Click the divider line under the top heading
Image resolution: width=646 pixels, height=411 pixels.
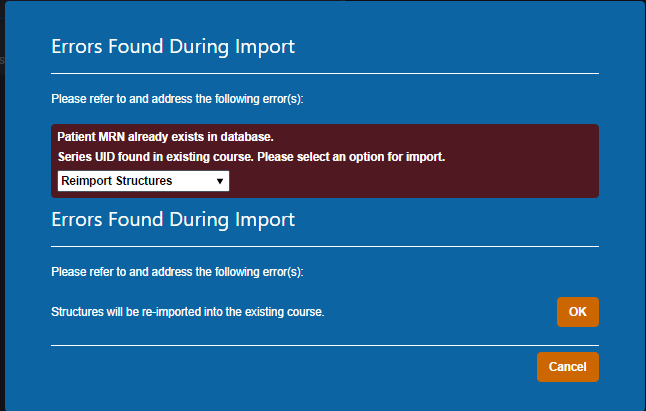pyautogui.click(x=324, y=73)
